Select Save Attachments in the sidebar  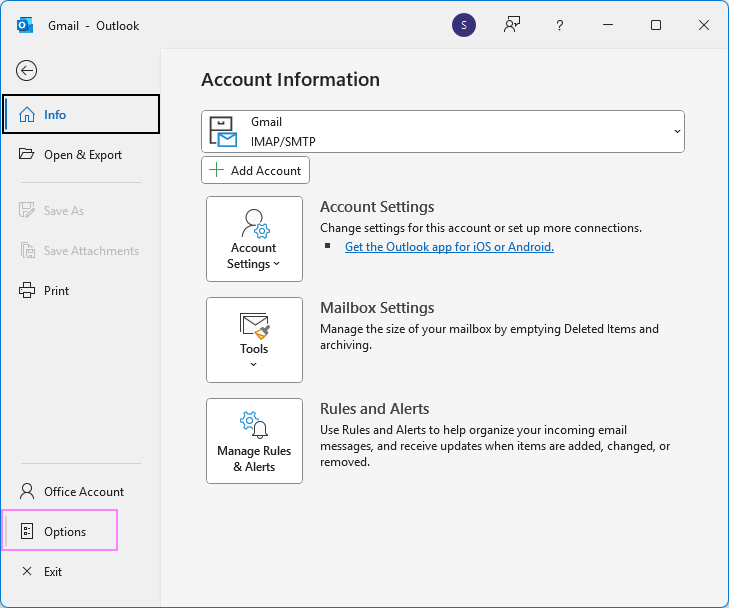[x=81, y=251]
